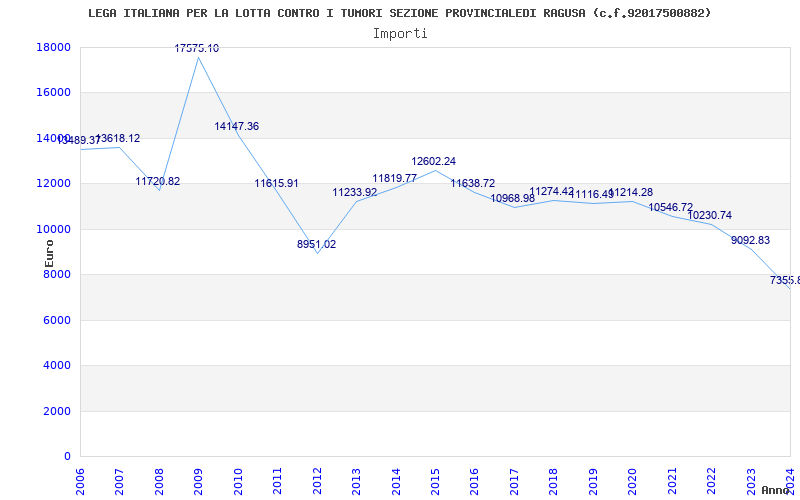The height and width of the screenshot is (500, 800).
Task: Select the 11233.92 value label
Action: pos(355,192)
